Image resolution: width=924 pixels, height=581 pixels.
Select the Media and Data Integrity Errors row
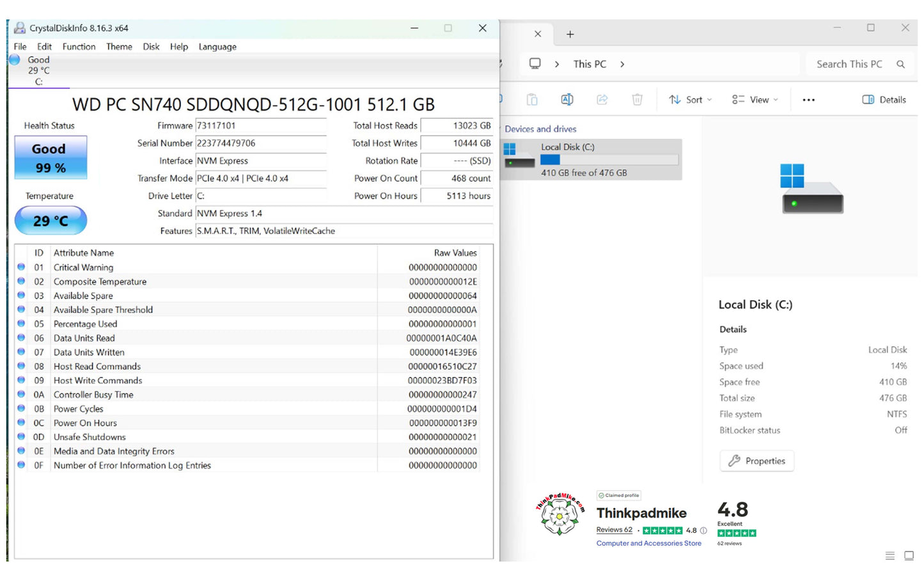point(247,451)
